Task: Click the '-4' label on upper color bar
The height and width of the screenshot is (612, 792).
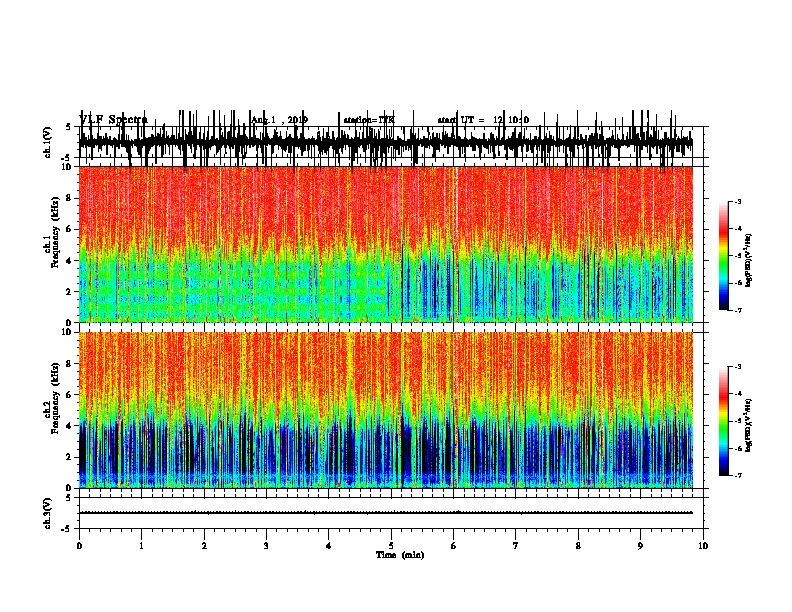Action: click(x=737, y=229)
